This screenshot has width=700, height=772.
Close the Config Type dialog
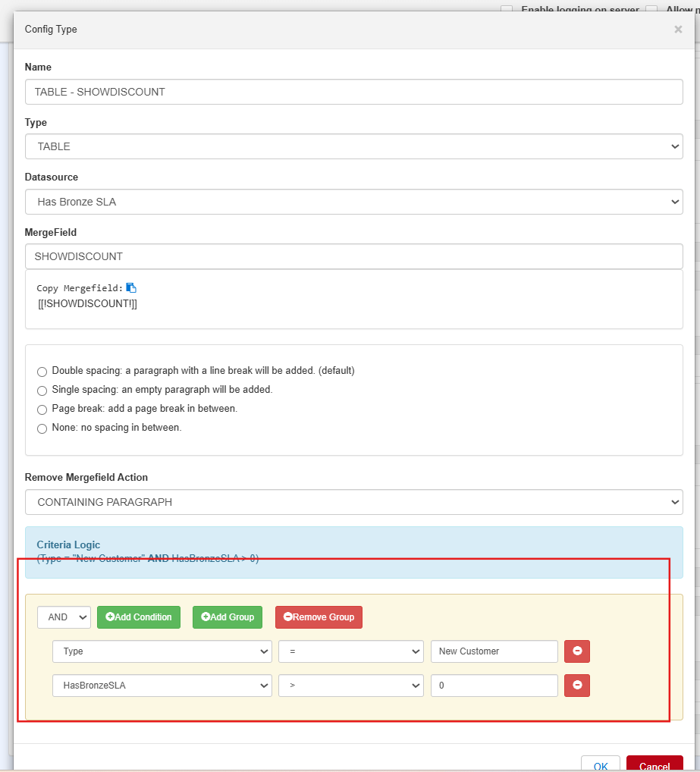[678, 30]
